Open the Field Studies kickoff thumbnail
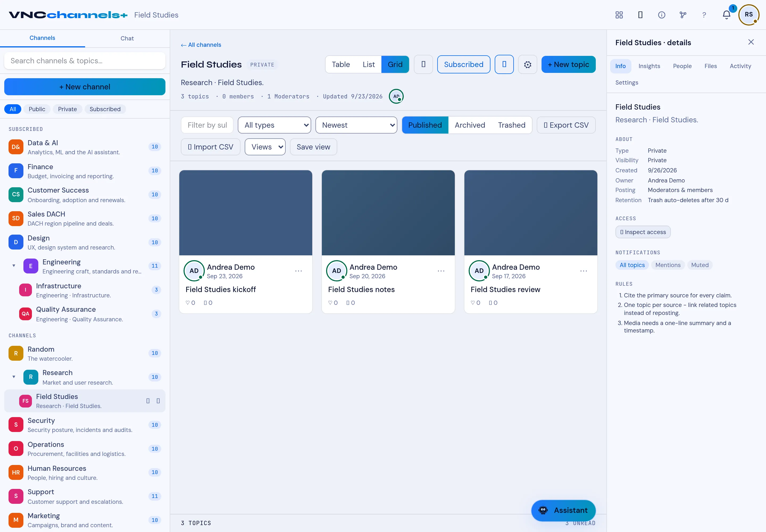This screenshot has width=766, height=532. tap(246, 213)
